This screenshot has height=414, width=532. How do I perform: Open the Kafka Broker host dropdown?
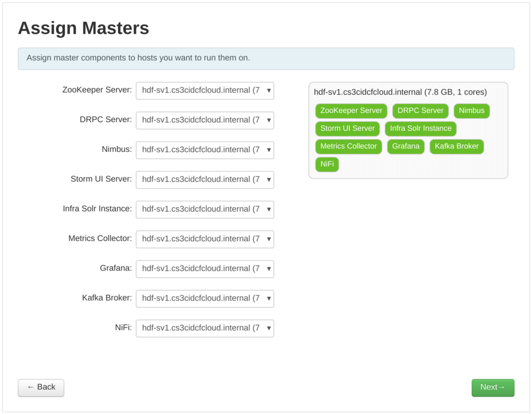(205, 299)
